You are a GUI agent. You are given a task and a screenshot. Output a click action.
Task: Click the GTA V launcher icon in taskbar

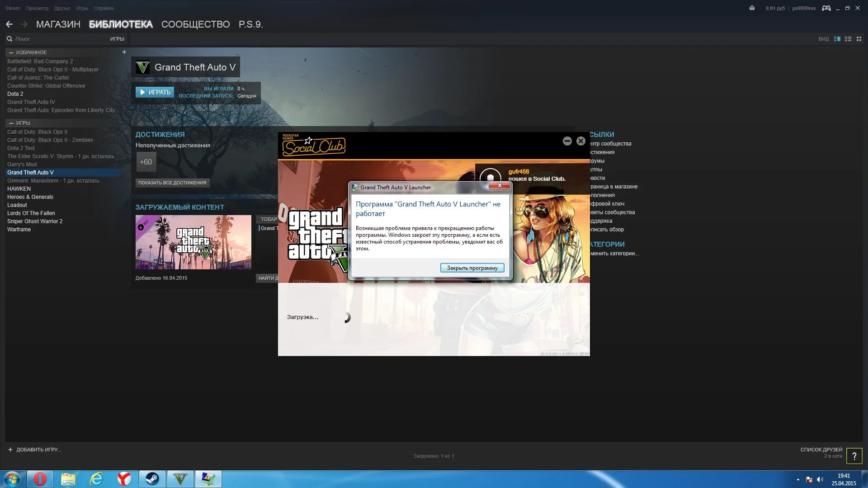click(181, 479)
